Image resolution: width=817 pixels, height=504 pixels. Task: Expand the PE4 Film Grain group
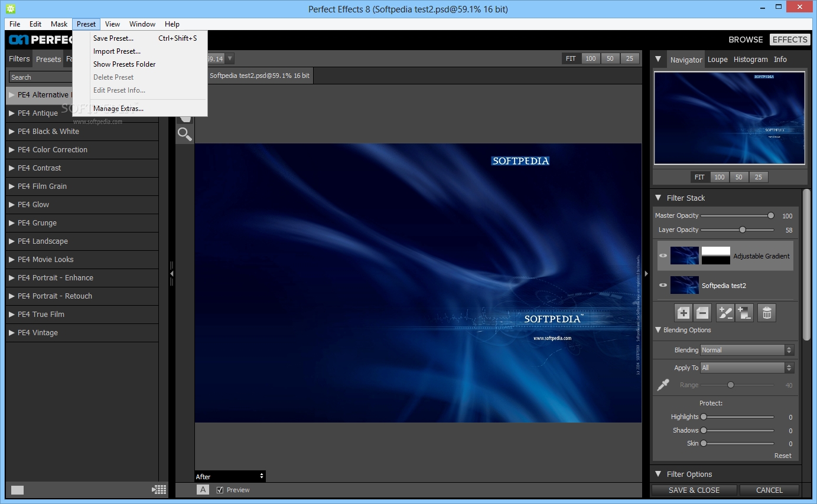point(11,186)
